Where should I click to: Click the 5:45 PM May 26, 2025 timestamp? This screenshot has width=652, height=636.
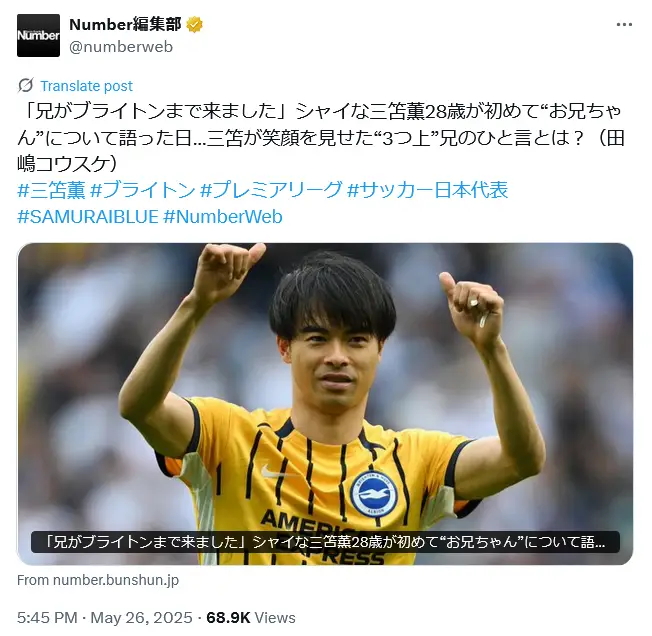point(105,618)
